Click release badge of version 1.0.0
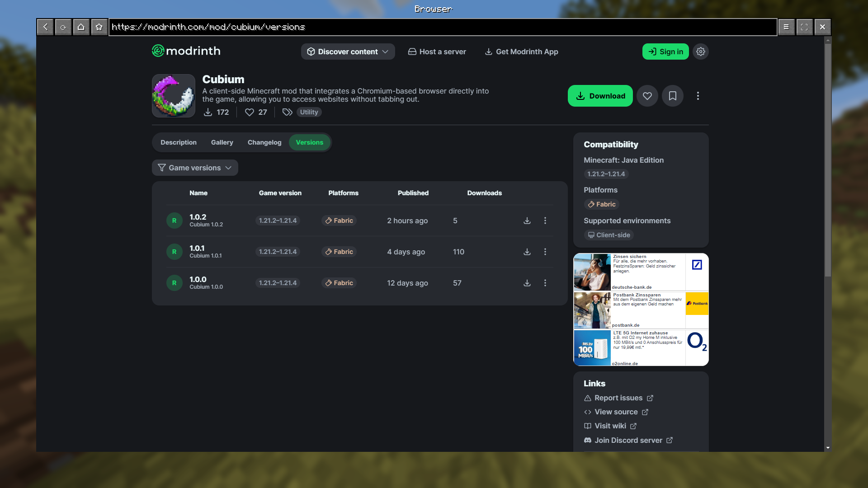 coord(174,283)
